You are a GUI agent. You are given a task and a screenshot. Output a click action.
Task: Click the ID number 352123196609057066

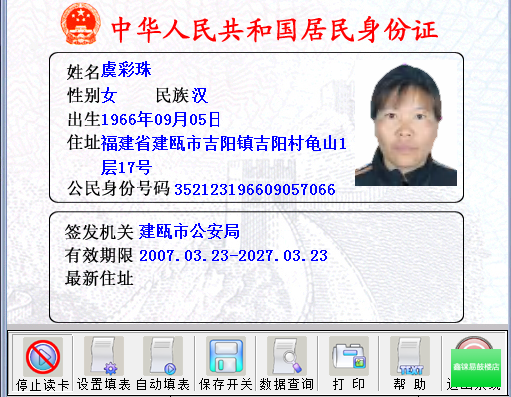(255, 189)
